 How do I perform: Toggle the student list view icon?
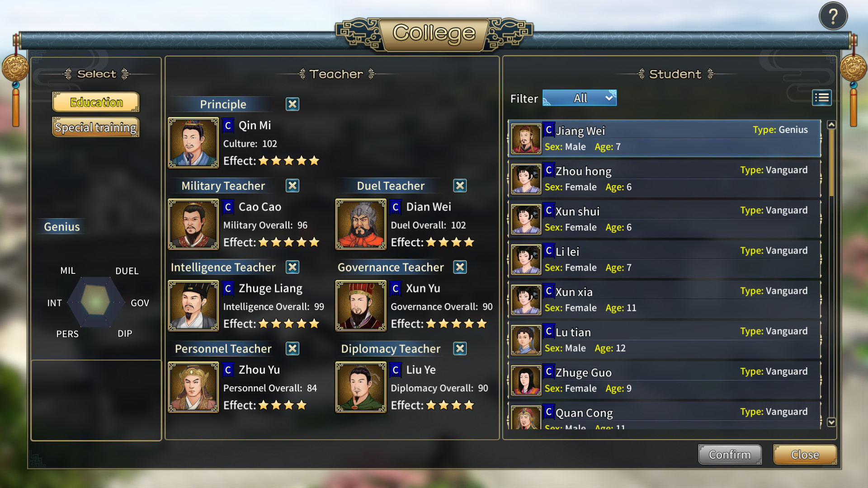821,98
